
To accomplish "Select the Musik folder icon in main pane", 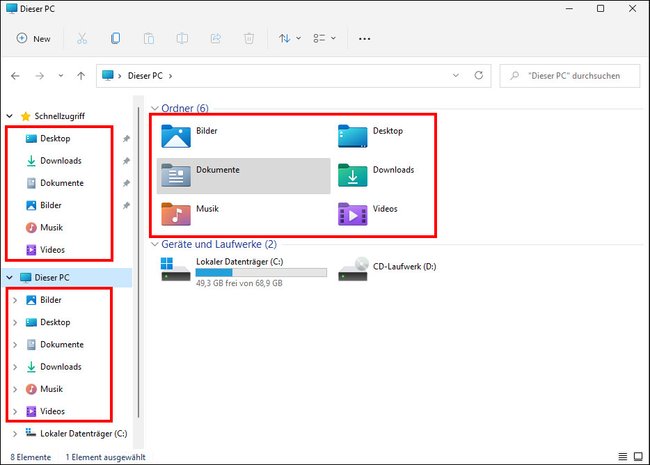I will [x=176, y=214].
